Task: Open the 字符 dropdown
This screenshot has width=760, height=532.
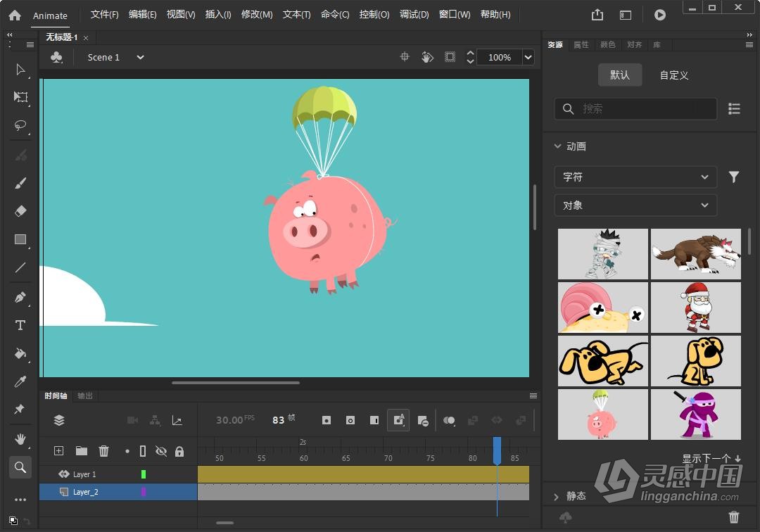Action: [635, 177]
